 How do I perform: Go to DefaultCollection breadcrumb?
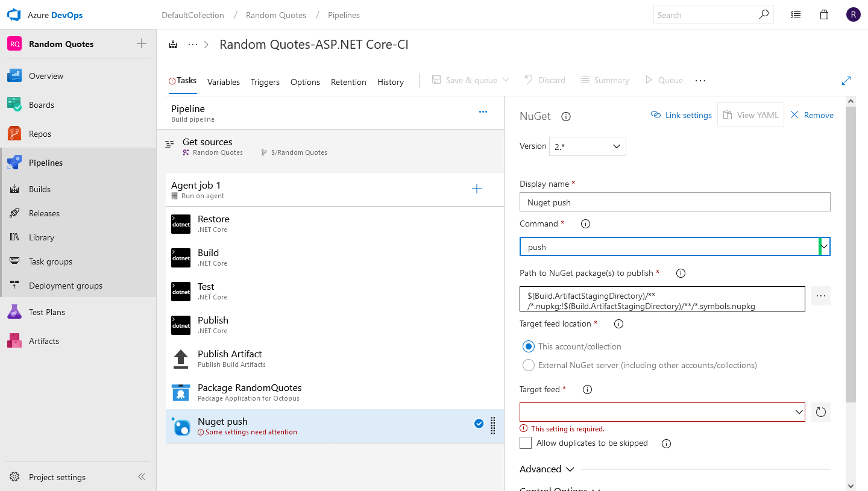[x=193, y=15]
